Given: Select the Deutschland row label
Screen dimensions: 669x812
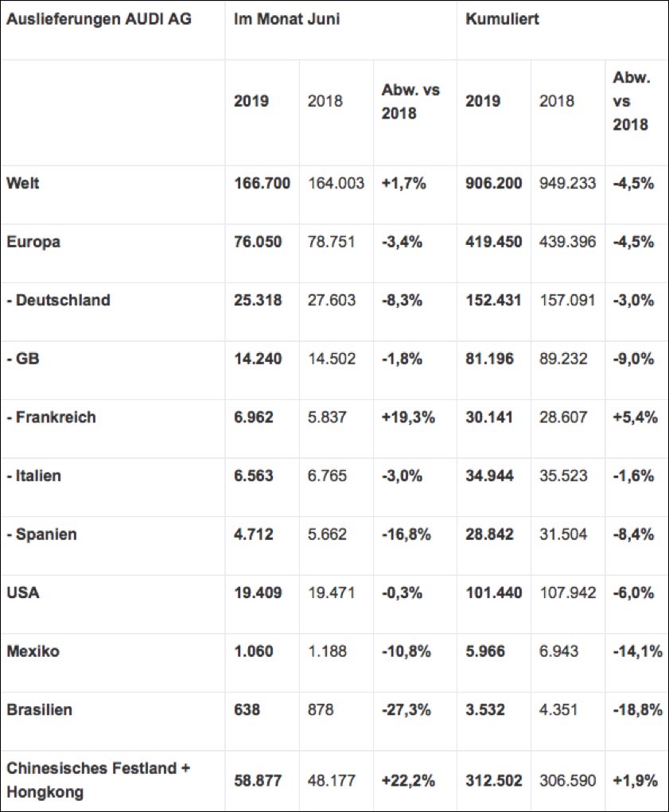Looking at the screenshot, I should point(59,301).
